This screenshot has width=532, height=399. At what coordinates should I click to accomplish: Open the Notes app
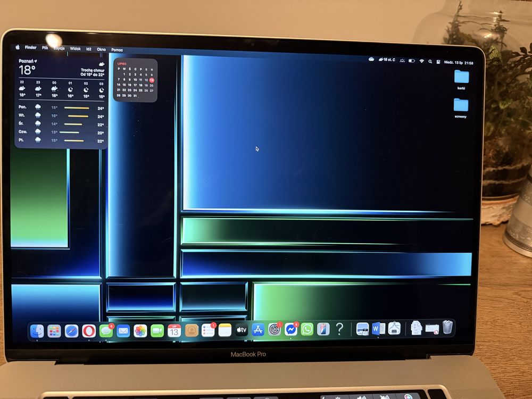point(225,330)
